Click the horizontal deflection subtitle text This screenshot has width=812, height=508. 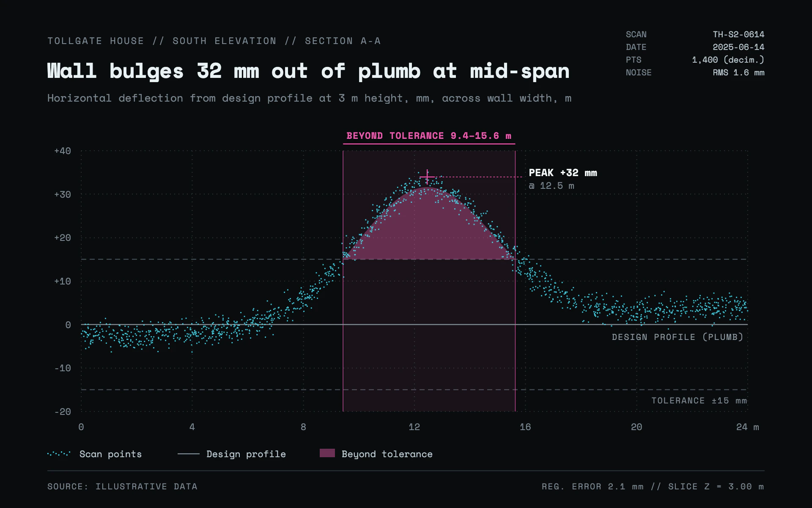tap(309, 98)
